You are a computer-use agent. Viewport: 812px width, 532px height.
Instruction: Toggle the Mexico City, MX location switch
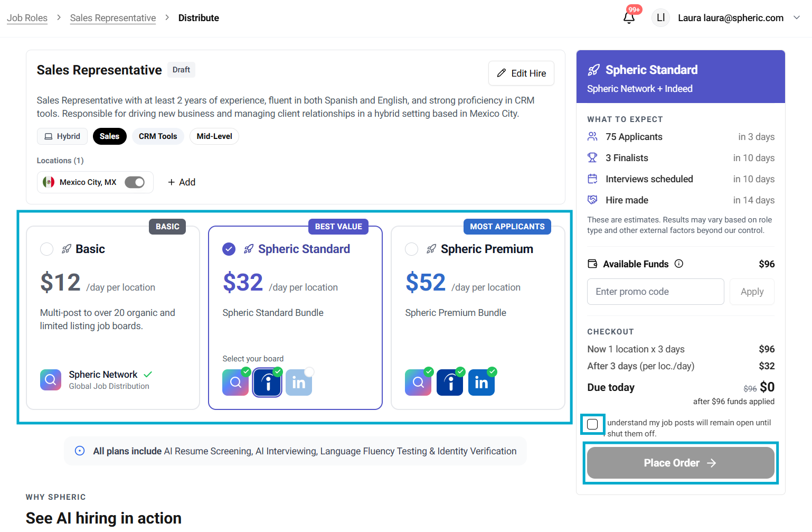tap(135, 182)
